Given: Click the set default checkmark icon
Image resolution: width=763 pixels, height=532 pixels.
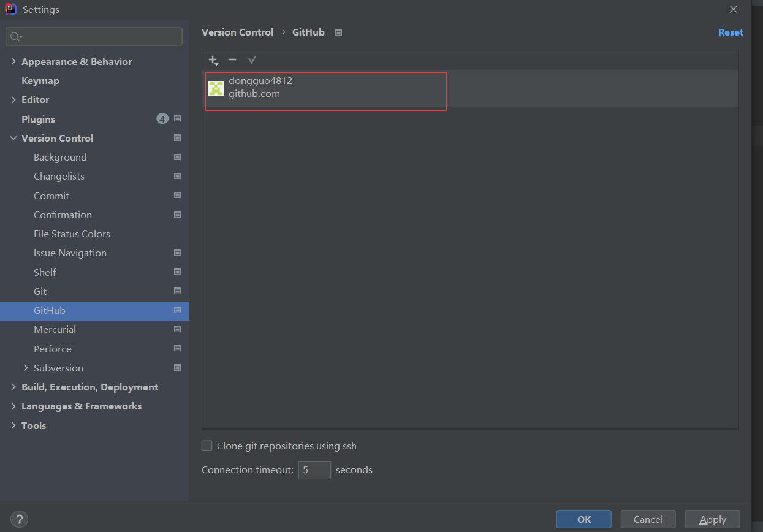Looking at the screenshot, I should (252, 59).
